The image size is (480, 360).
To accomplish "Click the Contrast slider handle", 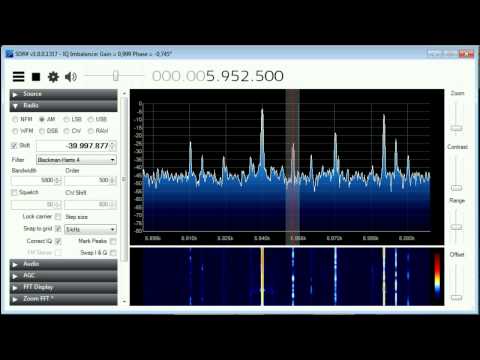I will (x=456, y=188).
